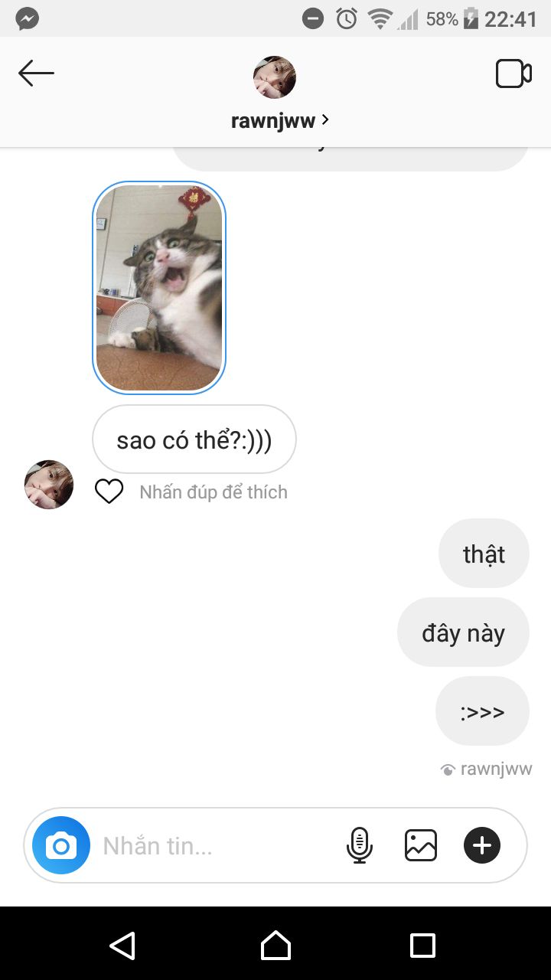This screenshot has height=980, width=551.
Task: Tap the Android home button
Action: [275, 946]
